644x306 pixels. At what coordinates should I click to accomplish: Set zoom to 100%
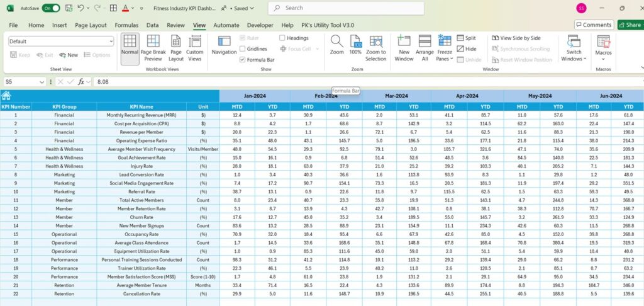pyautogui.click(x=355, y=45)
